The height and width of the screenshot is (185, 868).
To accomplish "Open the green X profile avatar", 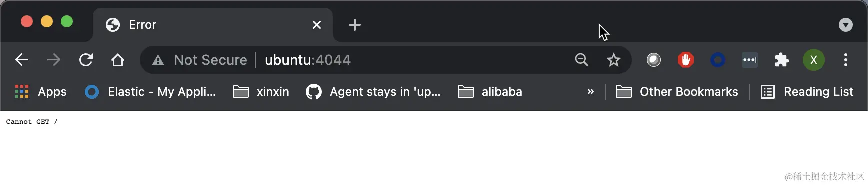I will tap(813, 60).
